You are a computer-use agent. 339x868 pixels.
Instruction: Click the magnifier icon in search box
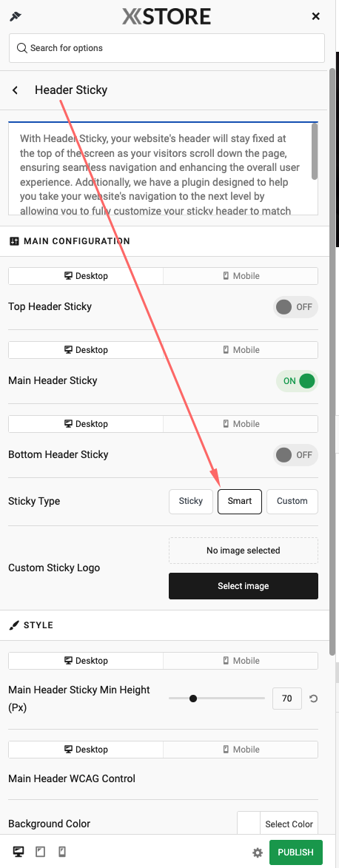point(22,48)
